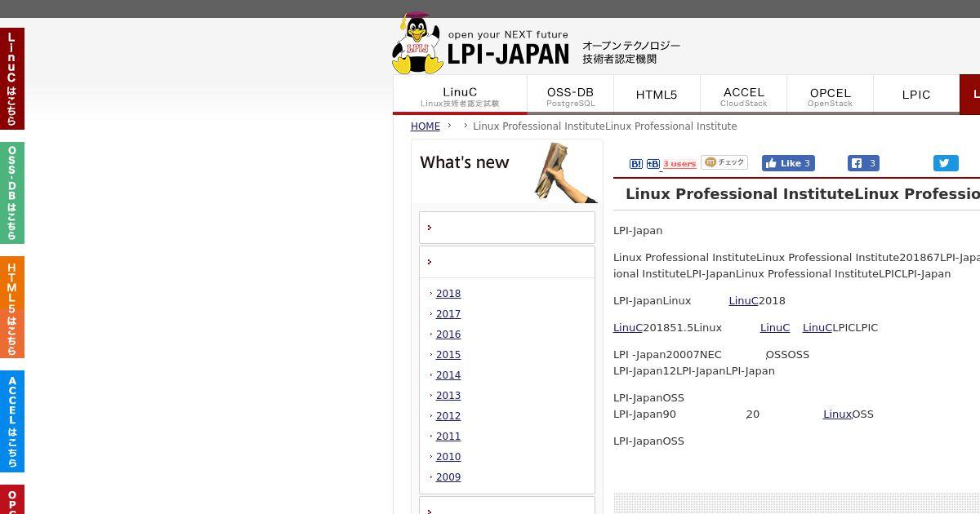
Task: Open the 2011 news archive link
Action: pos(448,436)
